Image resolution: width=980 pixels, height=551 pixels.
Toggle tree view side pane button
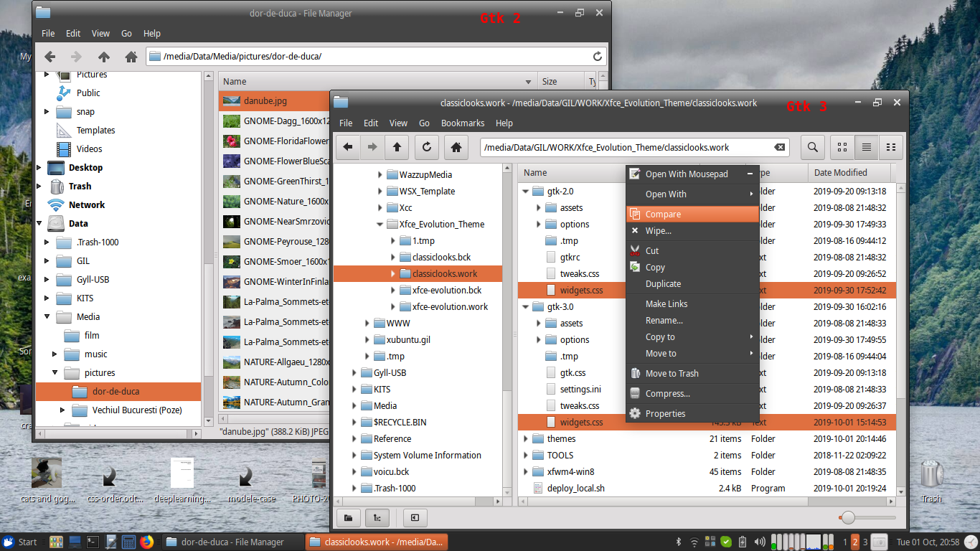click(x=377, y=517)
